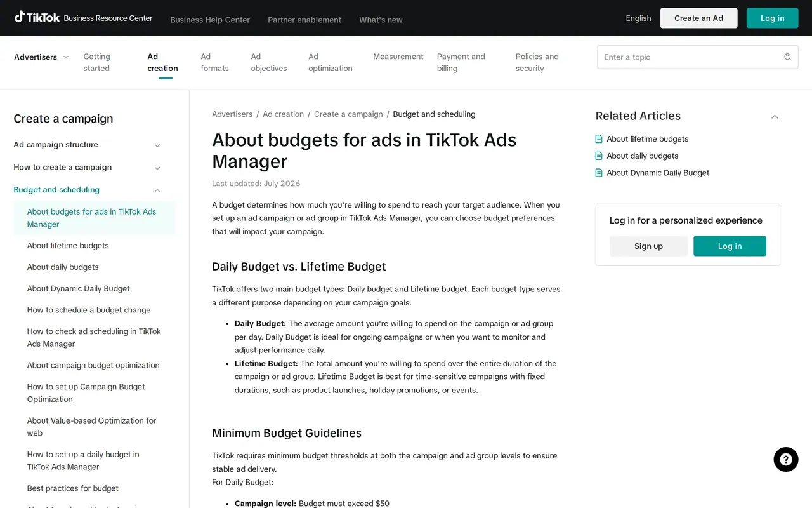Image resolution: width=812 pixels, height=508 pixels.
Task: Click document icon beside About Dynamic Daily Budget
Action: (599, 173)
